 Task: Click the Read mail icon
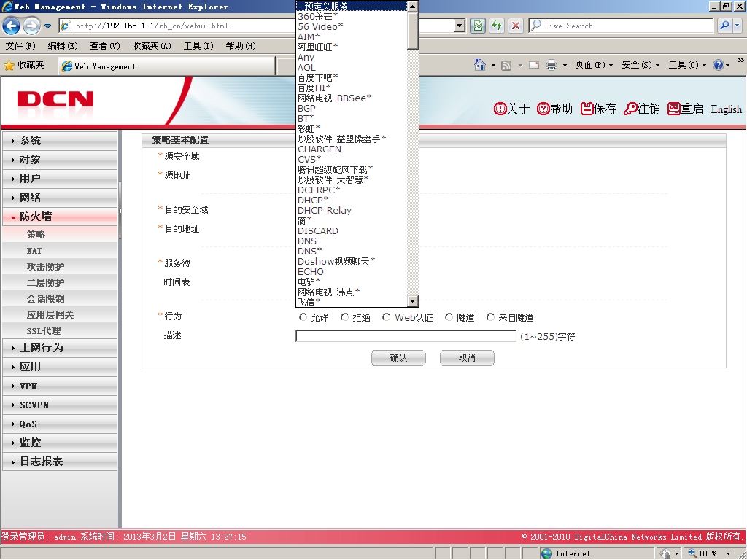click(534, 65)
